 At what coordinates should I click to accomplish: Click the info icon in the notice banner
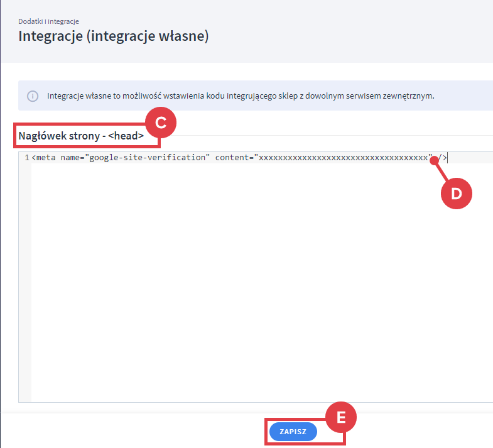33,96
